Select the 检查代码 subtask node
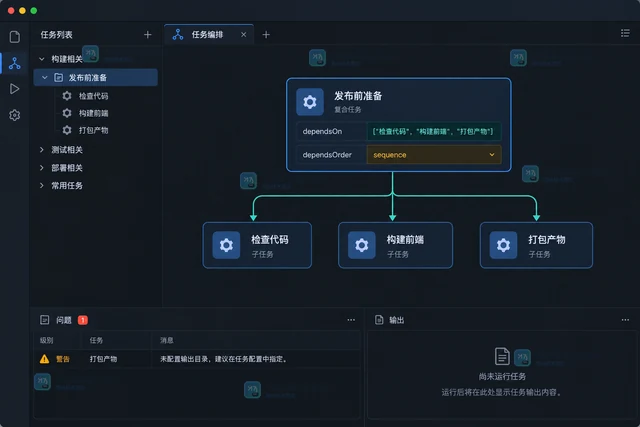 [257, 245]
